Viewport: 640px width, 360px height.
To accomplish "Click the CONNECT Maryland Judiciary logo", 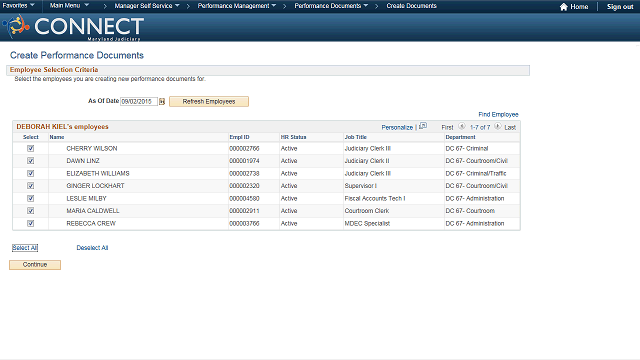I will [73, 27].
